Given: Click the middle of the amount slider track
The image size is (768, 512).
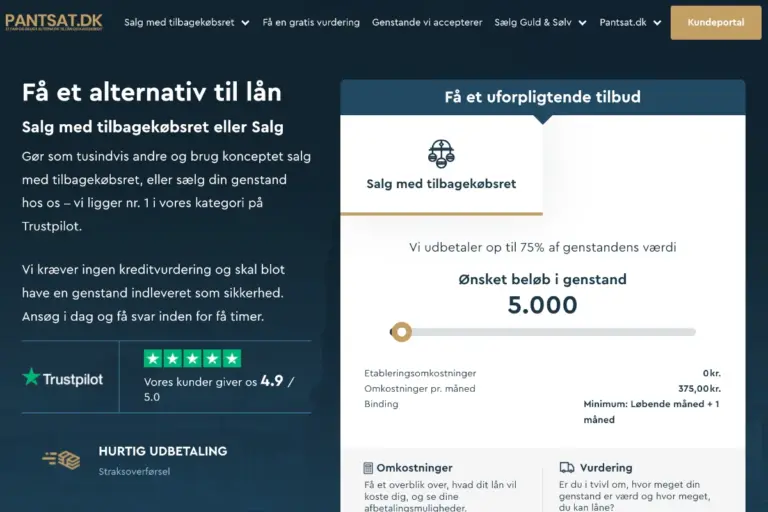Looking at the screenshot, I should 543,332.
